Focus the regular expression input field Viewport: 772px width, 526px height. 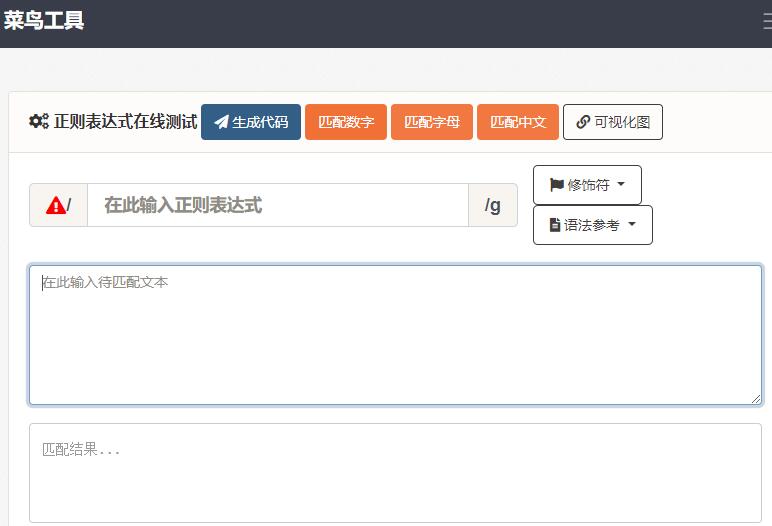(278, 205)
